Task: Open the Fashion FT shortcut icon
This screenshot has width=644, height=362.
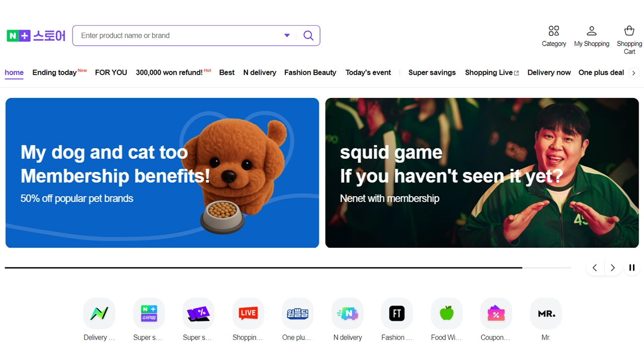Action: [x=397, y=313]
